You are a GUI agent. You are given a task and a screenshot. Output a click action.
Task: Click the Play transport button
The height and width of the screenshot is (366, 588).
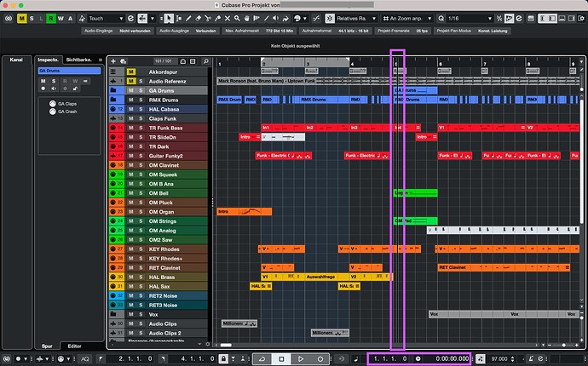pyautogui.click(x=301, y=359)
